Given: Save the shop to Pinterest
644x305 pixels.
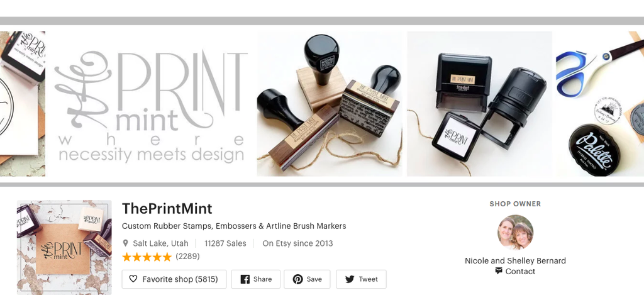Looking at the screenshot, I should click(x=307, y=279).
